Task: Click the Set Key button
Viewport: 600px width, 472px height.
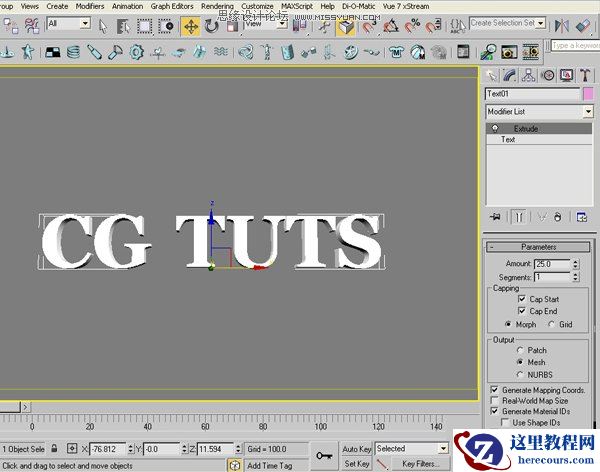Action: (x=356, y=464)
